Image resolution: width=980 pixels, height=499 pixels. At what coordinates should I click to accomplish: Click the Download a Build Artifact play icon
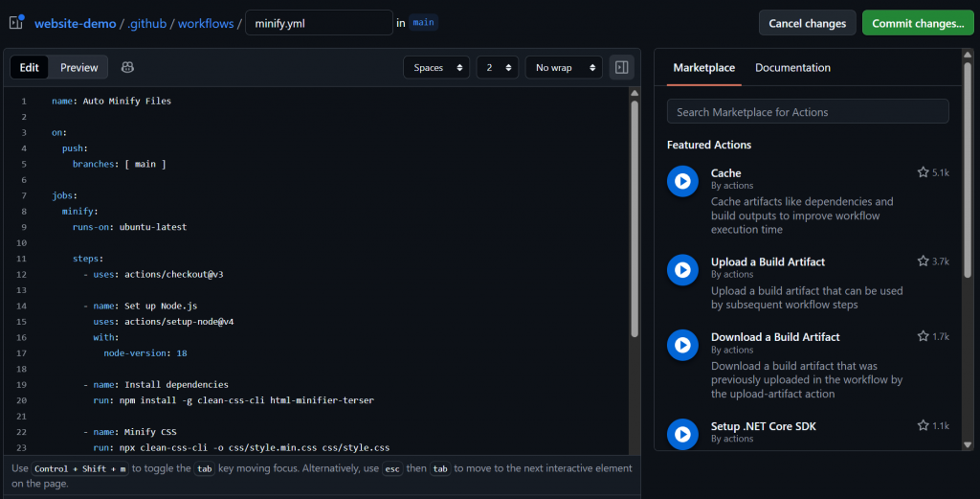(x=682, y=345)
